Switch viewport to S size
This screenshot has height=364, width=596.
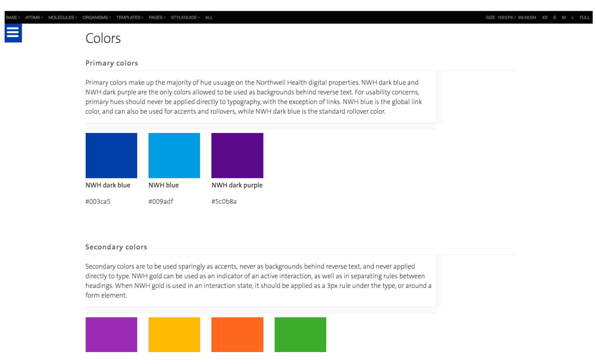click(x=555, y=18)
